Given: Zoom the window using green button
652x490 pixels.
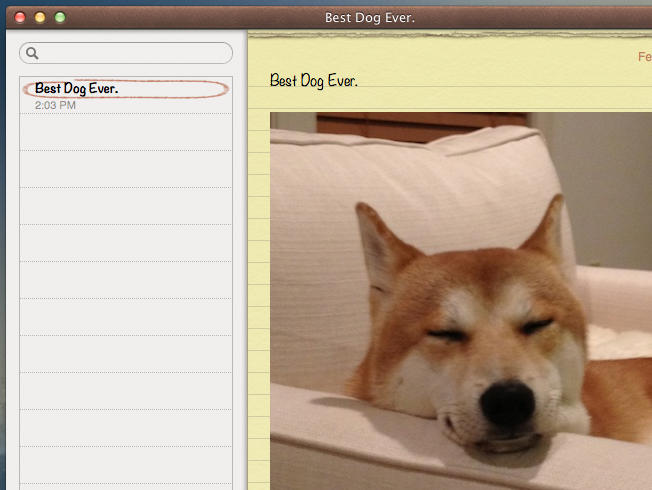Looking at the screenshot, I should click(x=60, y=17).
